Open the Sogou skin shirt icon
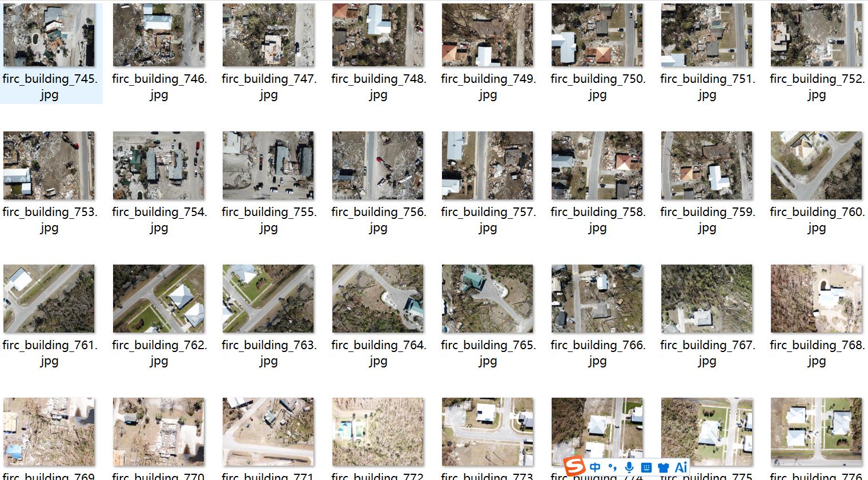The height and width of the screenshot is (480, 868). 663,467
